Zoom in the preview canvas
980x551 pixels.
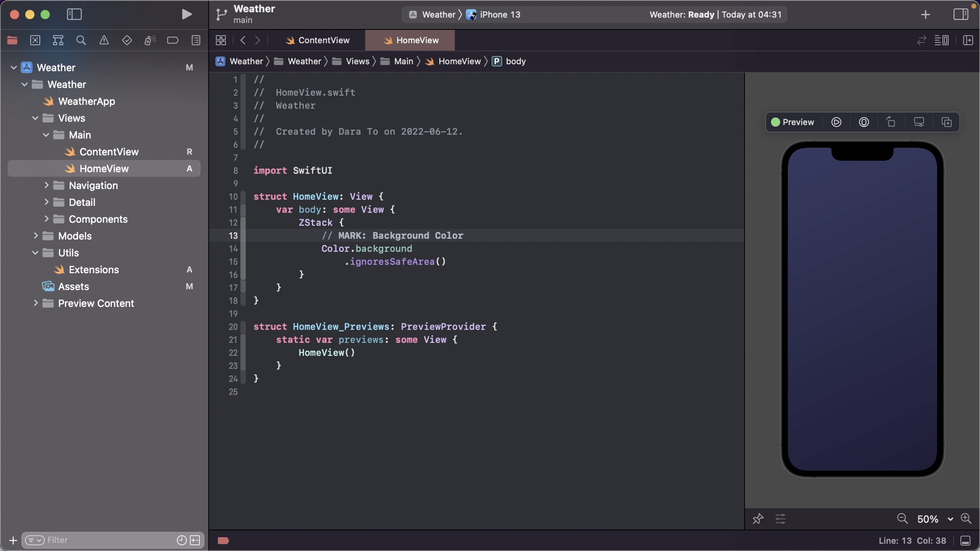[966, 519]
